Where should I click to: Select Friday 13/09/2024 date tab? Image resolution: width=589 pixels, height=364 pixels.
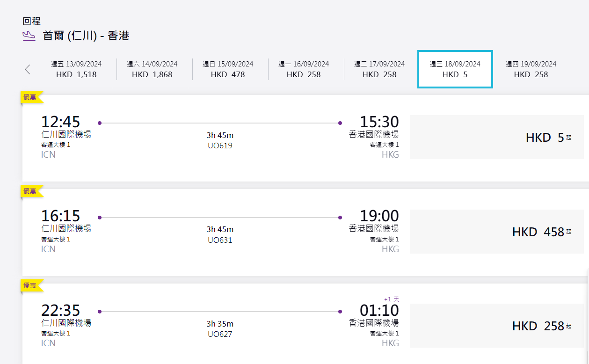point(76,69)
